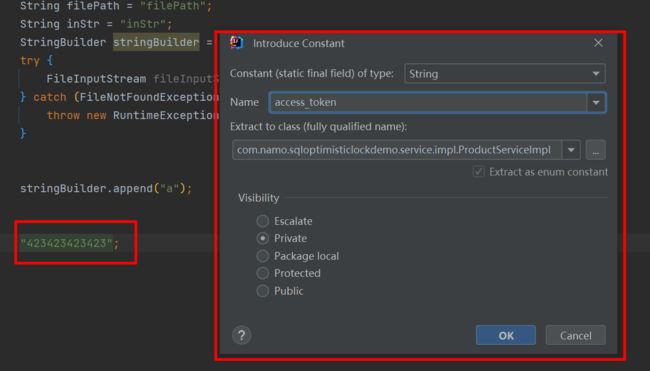
Task: Open help via question mark icon
Action: pos(241,335)
